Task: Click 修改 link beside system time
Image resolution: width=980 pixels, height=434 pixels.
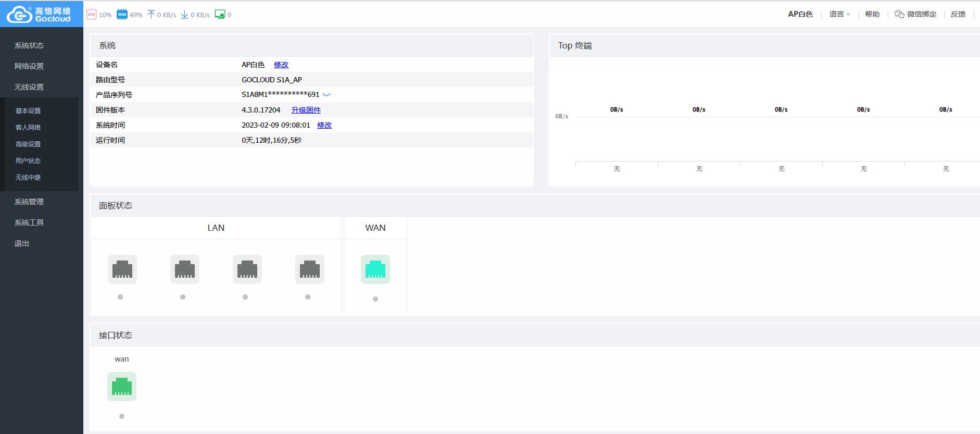Action: point(324,125)
